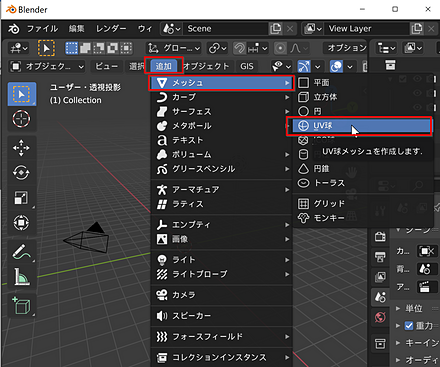Viewport: 440px width, 367px height.
Task: Toggle the gizmo display button
Action: [x=304, y=66]
